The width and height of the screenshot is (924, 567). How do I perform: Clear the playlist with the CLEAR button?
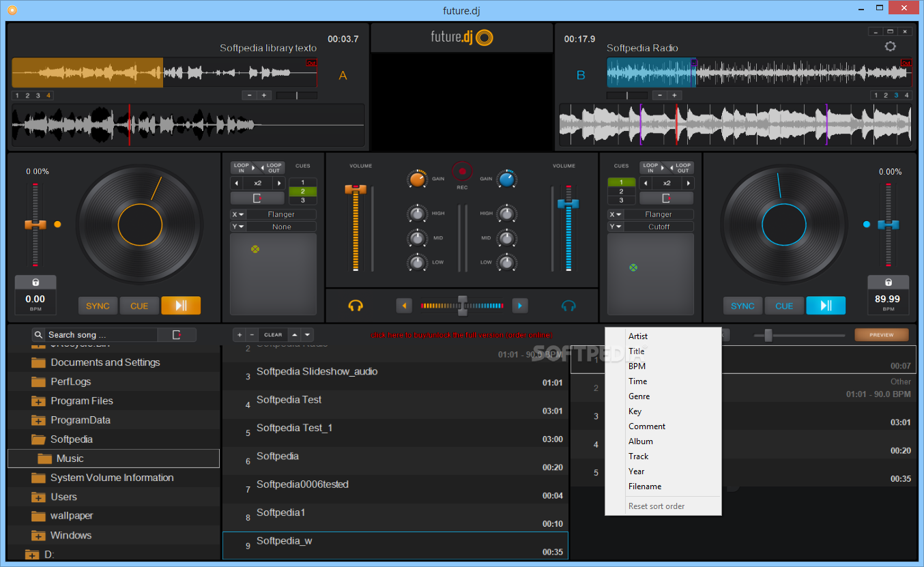click(x=273, y=334)
